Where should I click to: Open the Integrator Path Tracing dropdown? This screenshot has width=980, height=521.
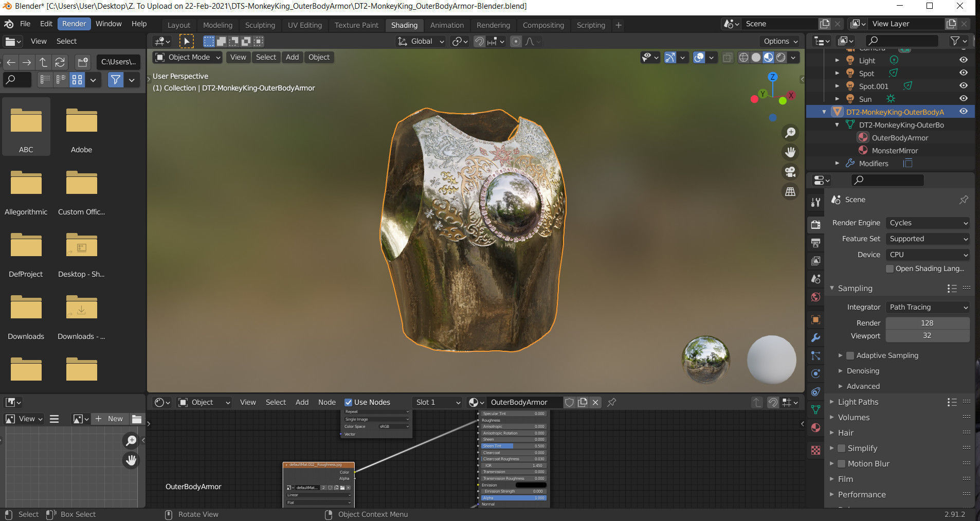[928, 307]
